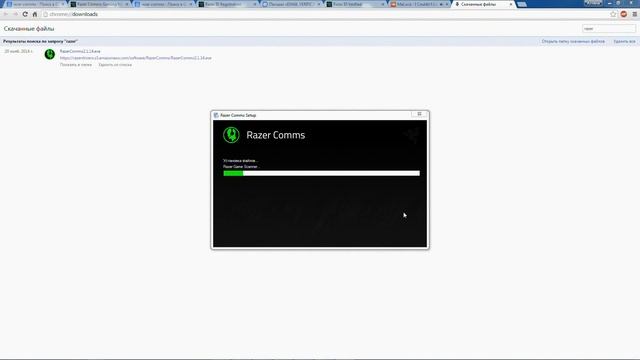Open the Chrome hamburger menu
Viewport: 640px width, 360px height.
click(x=634, y=14)
